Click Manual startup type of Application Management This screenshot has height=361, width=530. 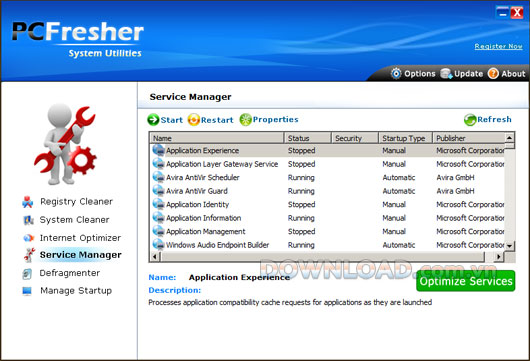point(394,232)
